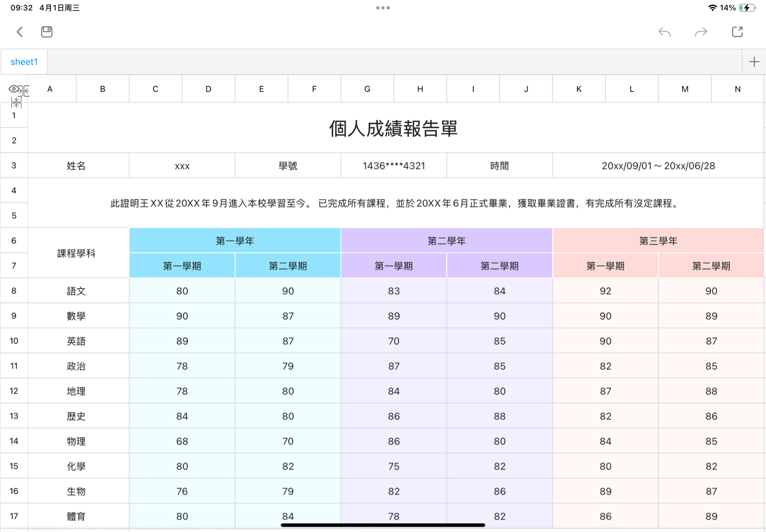
Task: Select the 英語 subject cell
Action: [76, 341]
